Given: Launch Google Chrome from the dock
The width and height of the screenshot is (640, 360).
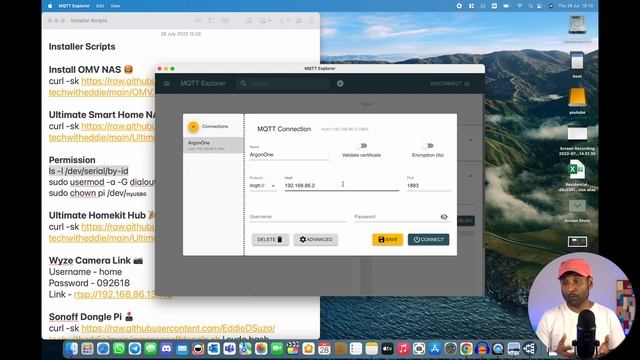Looking at the screenshot, I should coord(466,349).
